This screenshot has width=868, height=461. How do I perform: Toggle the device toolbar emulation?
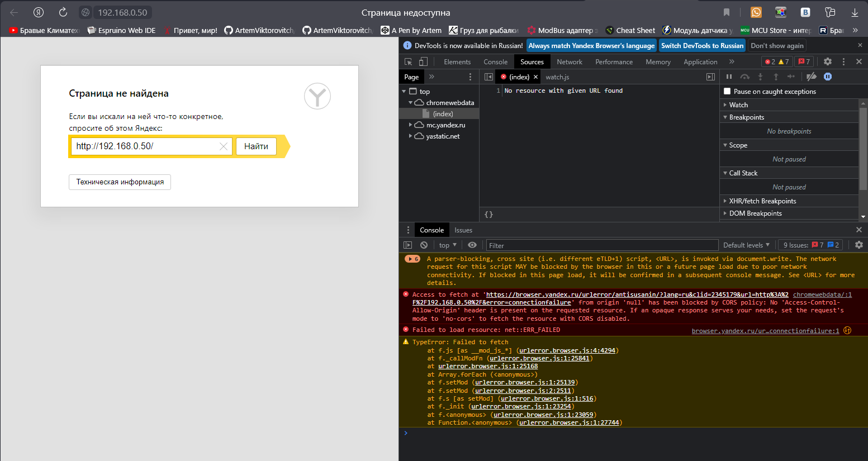coord(423,61)
